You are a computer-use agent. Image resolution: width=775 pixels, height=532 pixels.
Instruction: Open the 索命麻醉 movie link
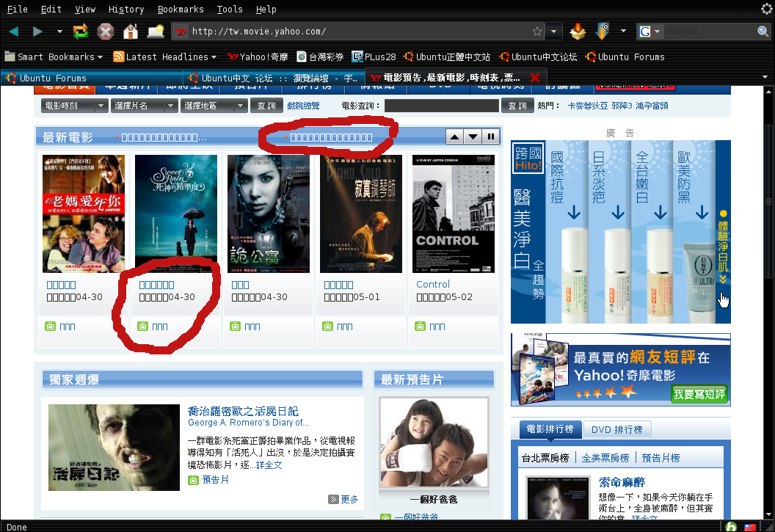tap(622, 482)
